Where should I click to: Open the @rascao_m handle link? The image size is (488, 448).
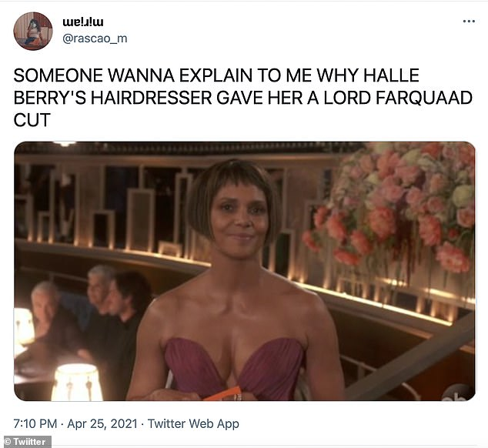pos(95,38)
